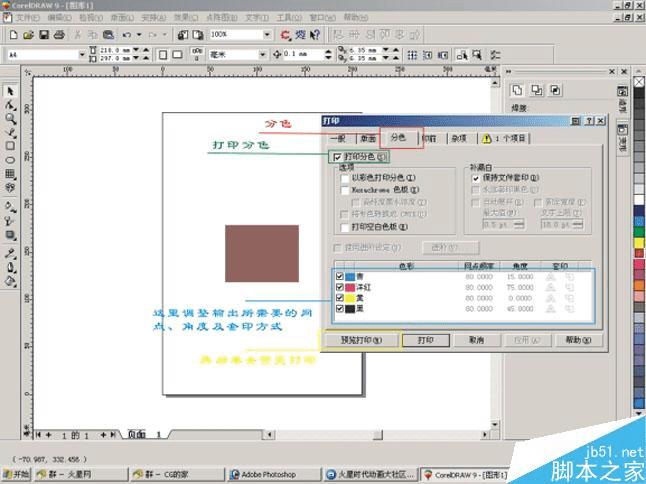Select the Zoom magnifier tool
This screenshot has width=646, height=484.
(10, 119)
